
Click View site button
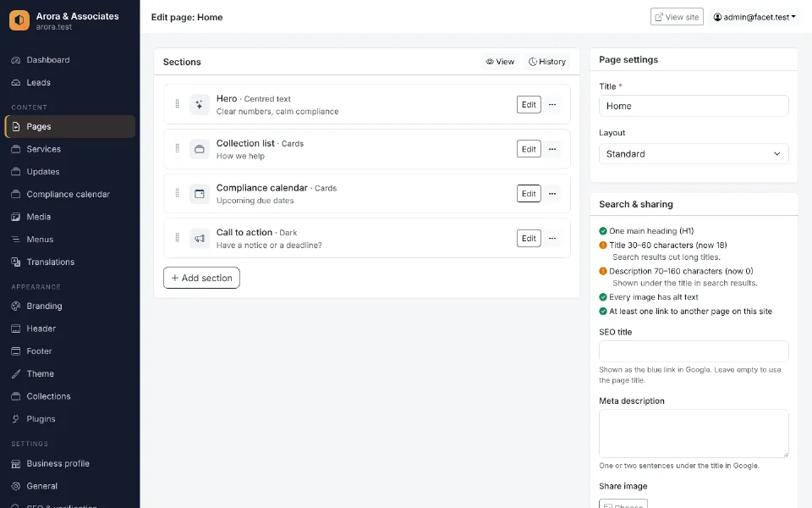tap(677, 17)
